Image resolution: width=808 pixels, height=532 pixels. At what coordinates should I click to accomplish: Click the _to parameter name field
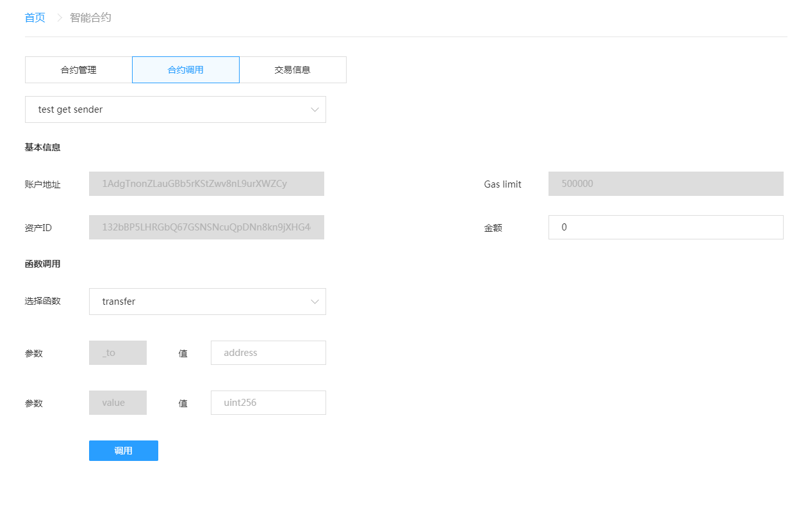(118, 353)
